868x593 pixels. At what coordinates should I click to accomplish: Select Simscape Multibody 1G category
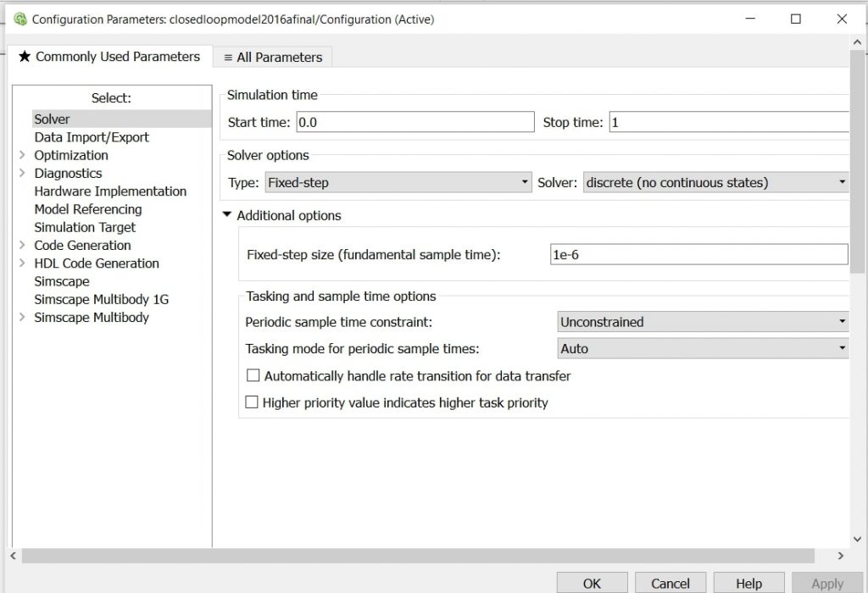pos(102,299)
